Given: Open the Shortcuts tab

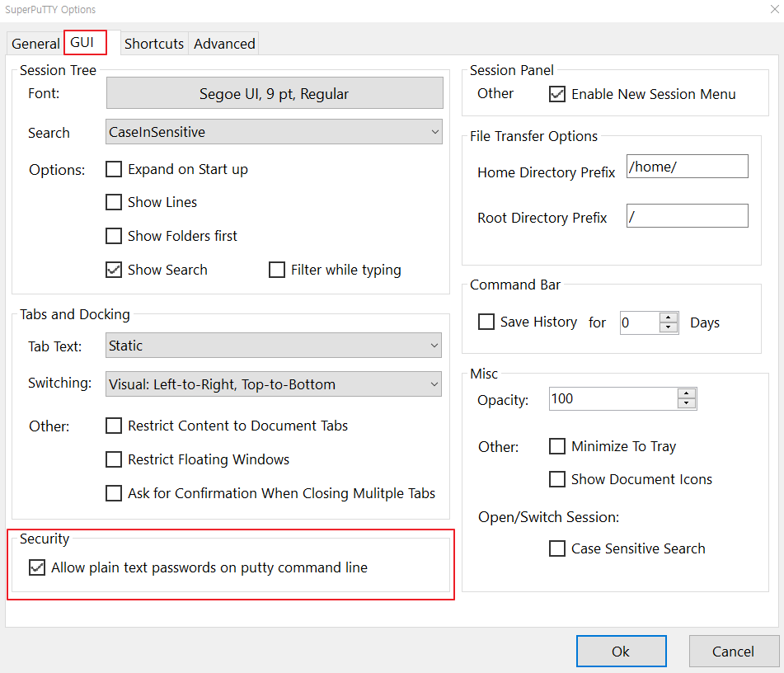Looking at the screenshot, I should pyautogui.click(x=154, y=44).
